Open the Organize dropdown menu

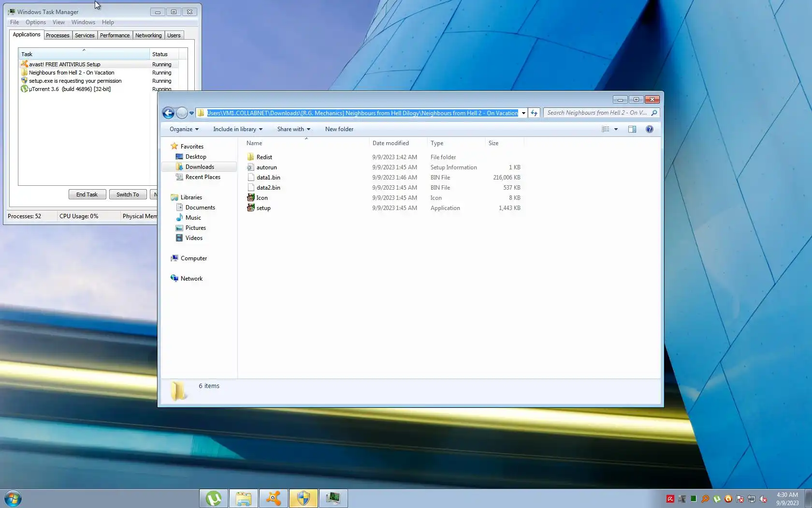(x=184, y=129)
